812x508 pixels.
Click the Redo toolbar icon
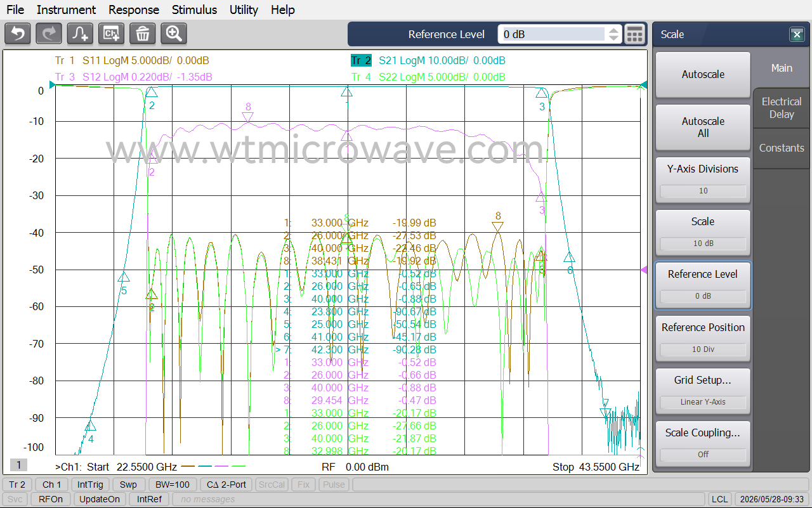point(49,34)
